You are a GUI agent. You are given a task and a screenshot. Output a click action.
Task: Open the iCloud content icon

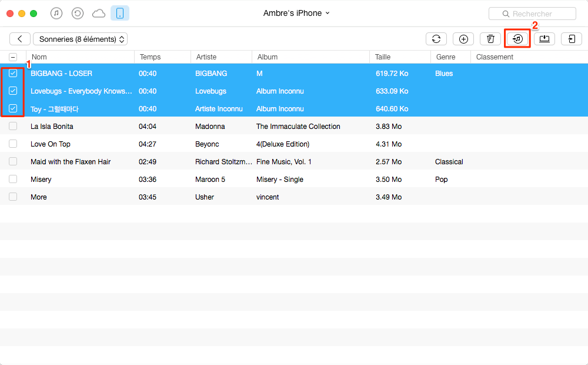coord(99,14)
